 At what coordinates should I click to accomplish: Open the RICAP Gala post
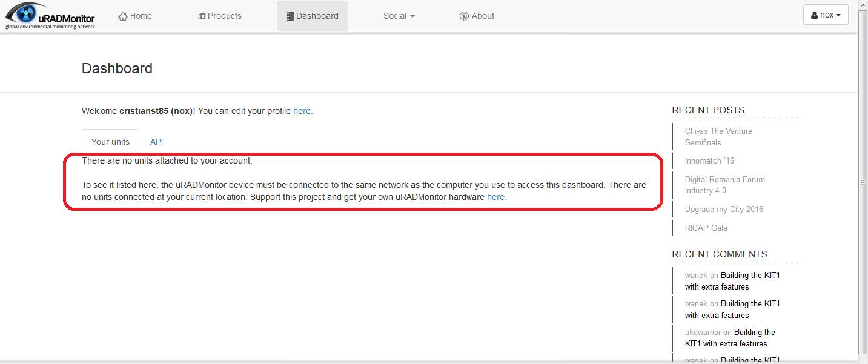coord(706,228)
